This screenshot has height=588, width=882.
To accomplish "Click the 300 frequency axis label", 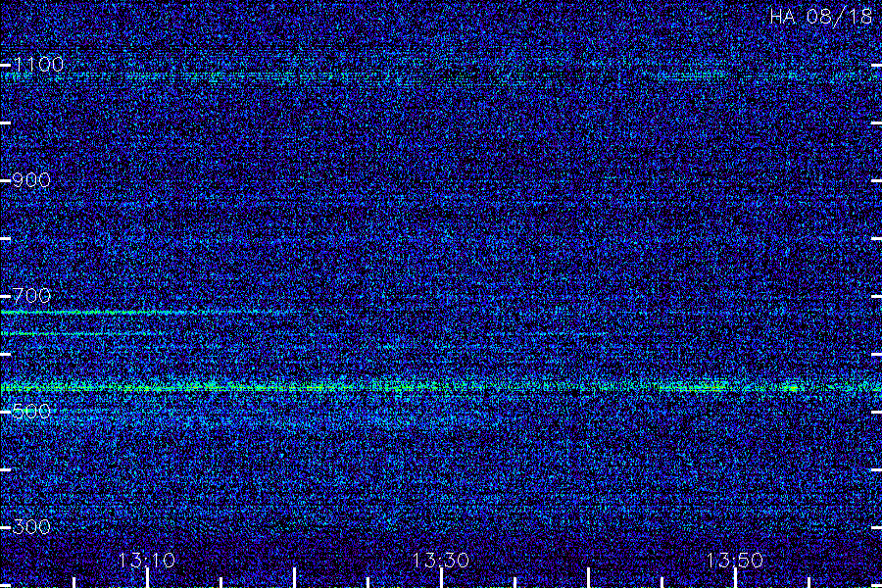I will pos(31,527).
